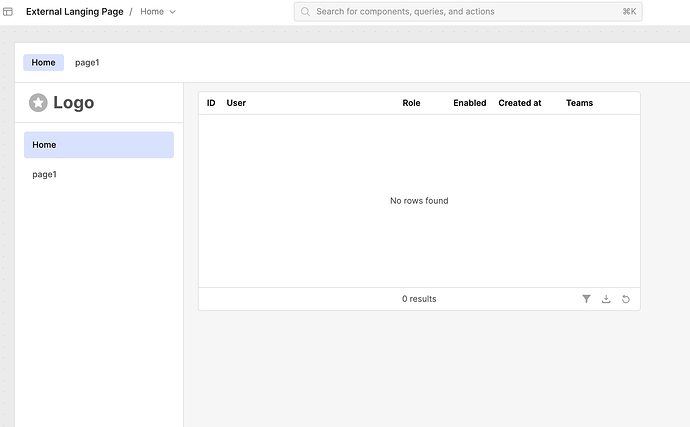This screenshot has height=427, width=690.
Task: Open page1 from the sidebar navigation
Action: click(x=45, y=174)
